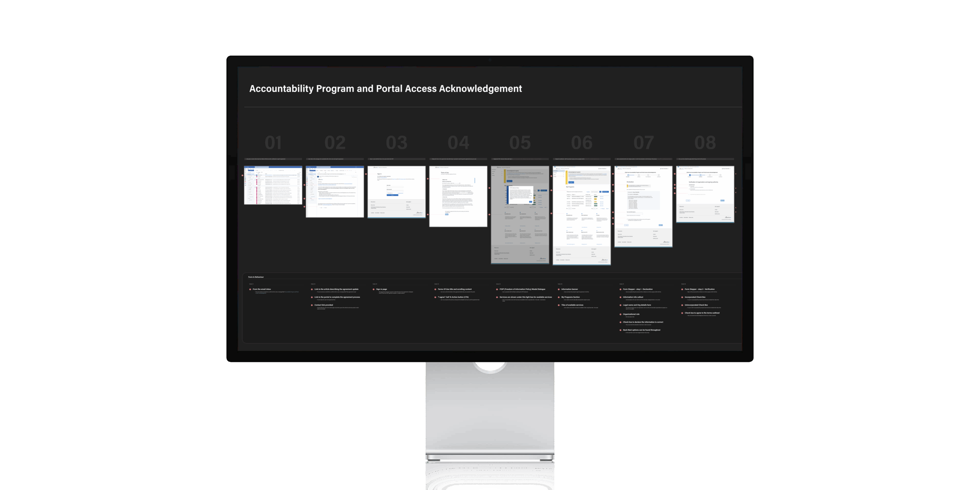Click the Next button on the Declaration mockup
This screenshot has width=980, height=490.
pyautogui.click(x=661, y=225)
